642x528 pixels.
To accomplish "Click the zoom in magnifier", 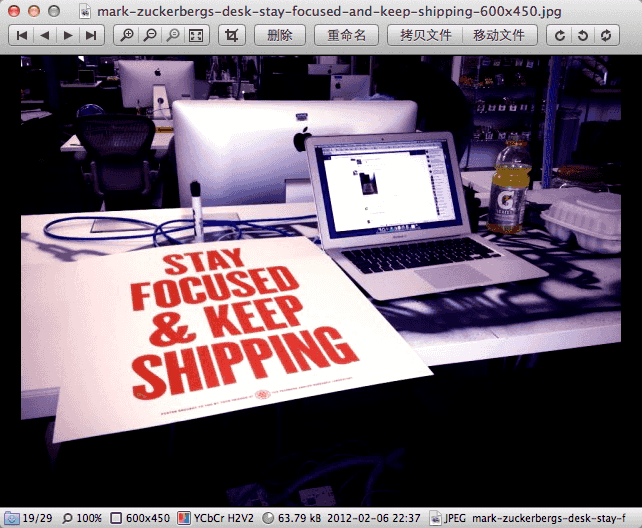I will tap(127, 35).
